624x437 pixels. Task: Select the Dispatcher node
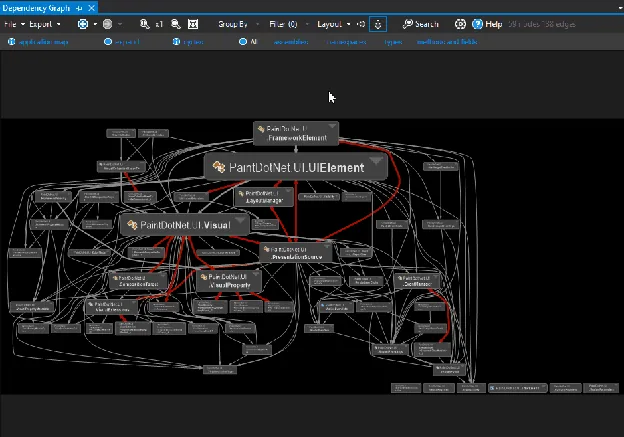point(417,281)
